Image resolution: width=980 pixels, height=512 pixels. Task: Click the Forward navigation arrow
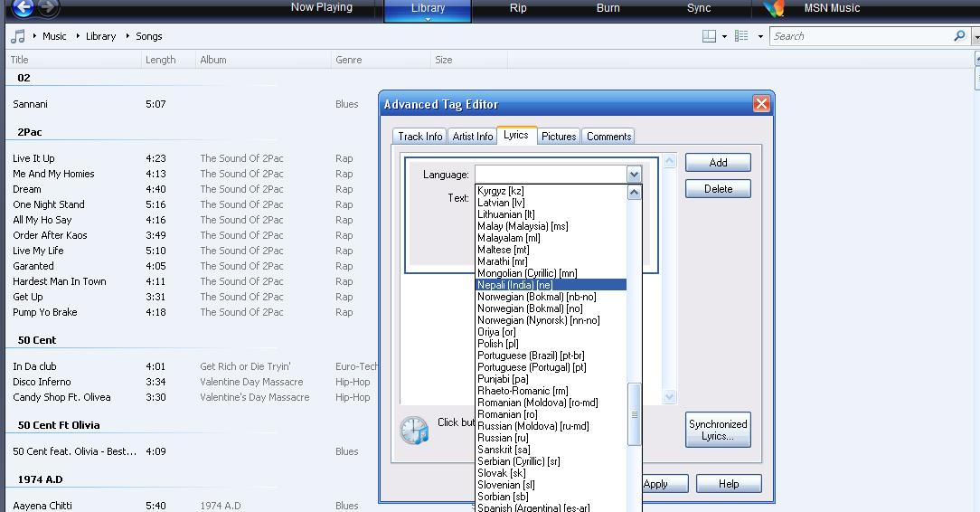(x=49, y=8)
